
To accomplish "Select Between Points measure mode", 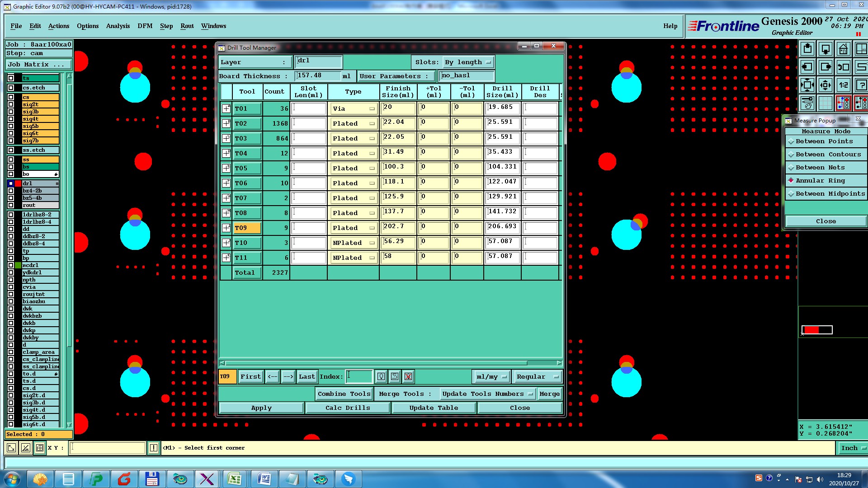I will [824, 141].
